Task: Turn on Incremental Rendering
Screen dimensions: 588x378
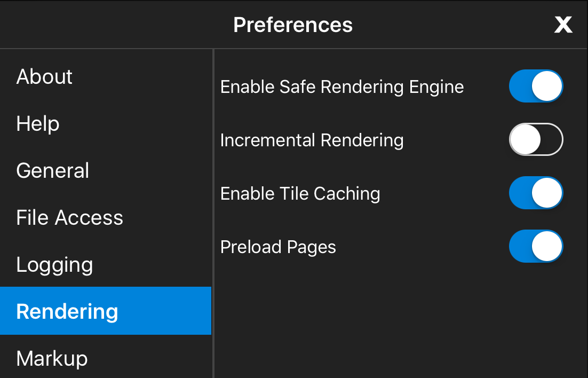Action: [x=536, y=139]
